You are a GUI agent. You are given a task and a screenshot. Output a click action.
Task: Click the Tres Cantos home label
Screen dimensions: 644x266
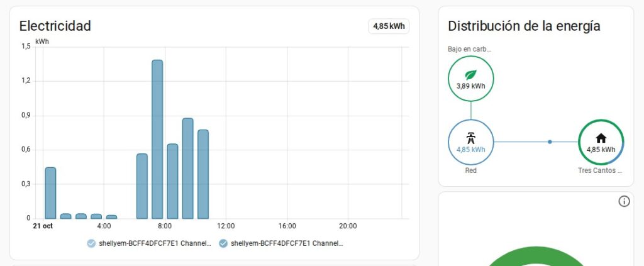point(600,170)
